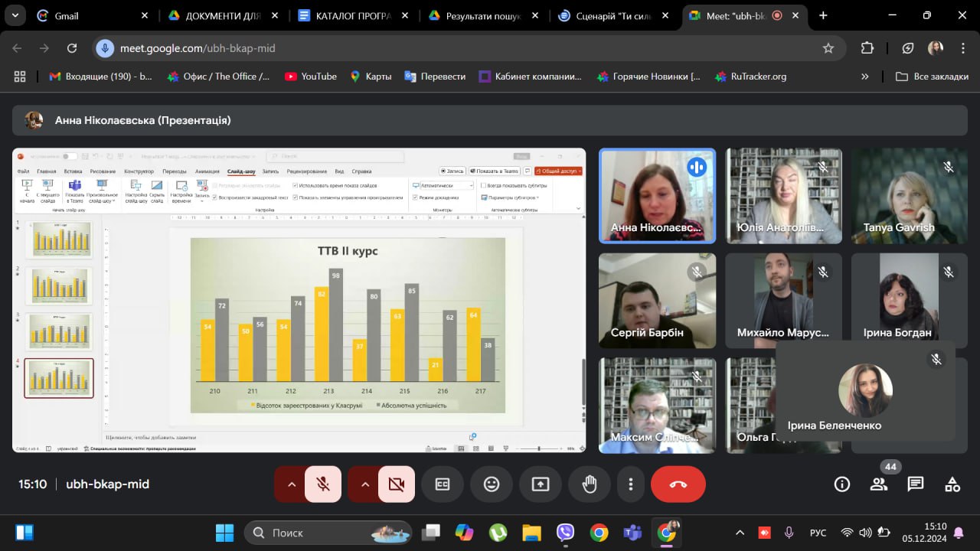Open the 'Параметры субтитров' dropdown
The width and height of the screenshot is (980, 551).
coord(511,197)
